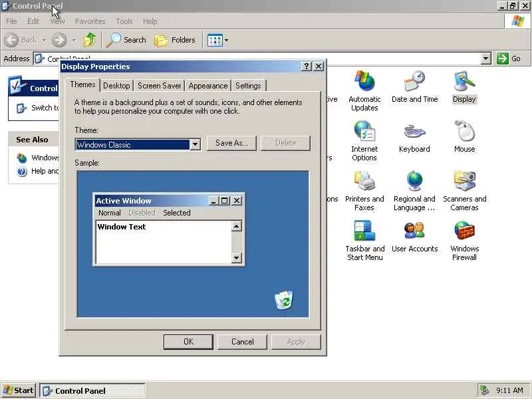Click the Switch to Category View link
532x399 pixels.
(x=45, y=108)
